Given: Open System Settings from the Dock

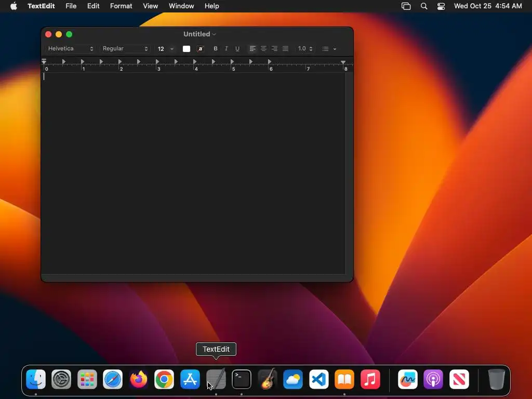Looking at the screenshot, I should [61, 379].
